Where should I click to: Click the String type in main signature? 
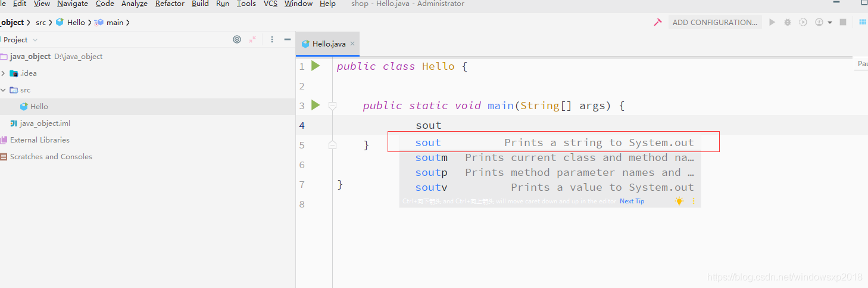coord(540,106)
